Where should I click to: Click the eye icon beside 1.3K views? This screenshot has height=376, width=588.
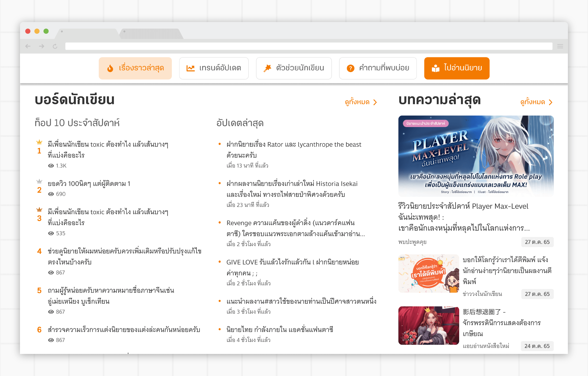[x=51, y=166]
